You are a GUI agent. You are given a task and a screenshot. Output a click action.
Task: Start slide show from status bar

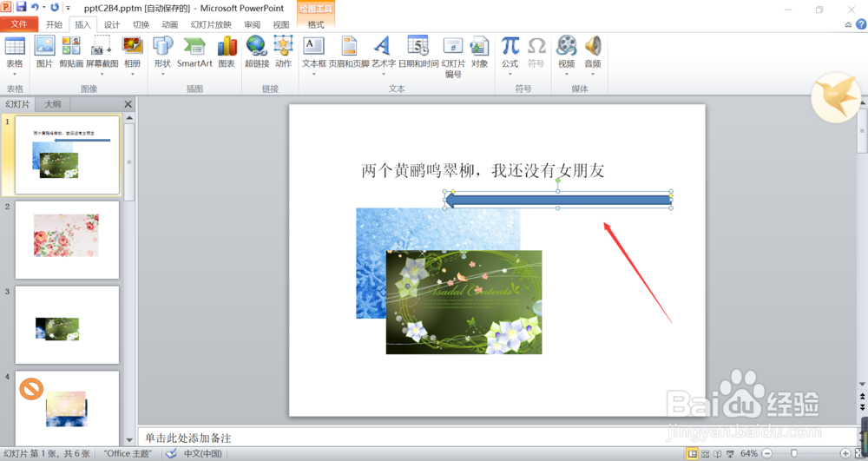click(730, 453)
